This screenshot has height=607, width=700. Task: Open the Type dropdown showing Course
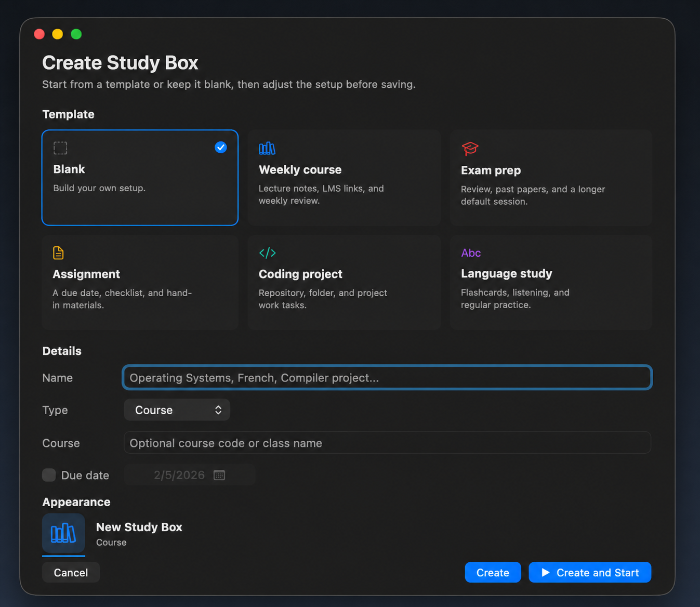pyautogui.click(x=177, y=410)
